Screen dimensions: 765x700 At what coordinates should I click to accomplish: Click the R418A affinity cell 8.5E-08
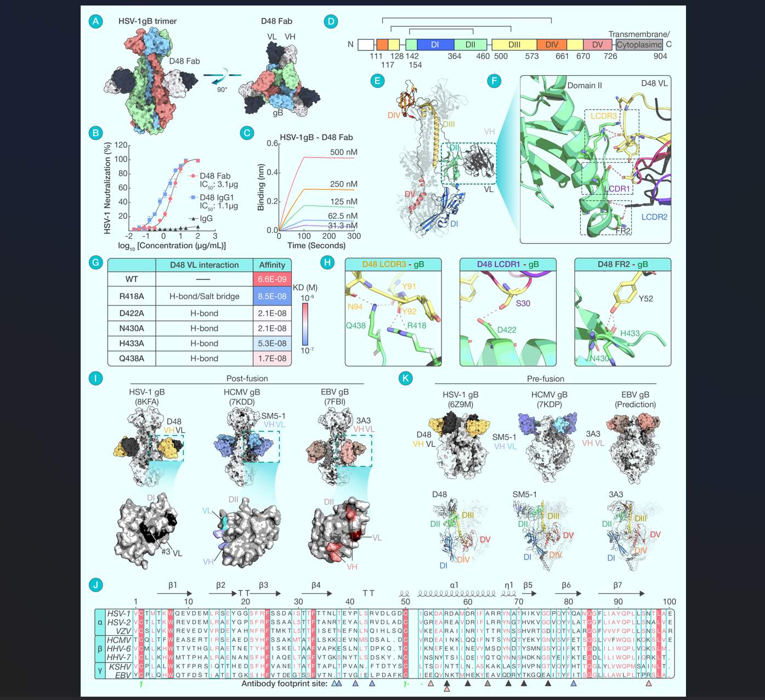click(272, 296)
